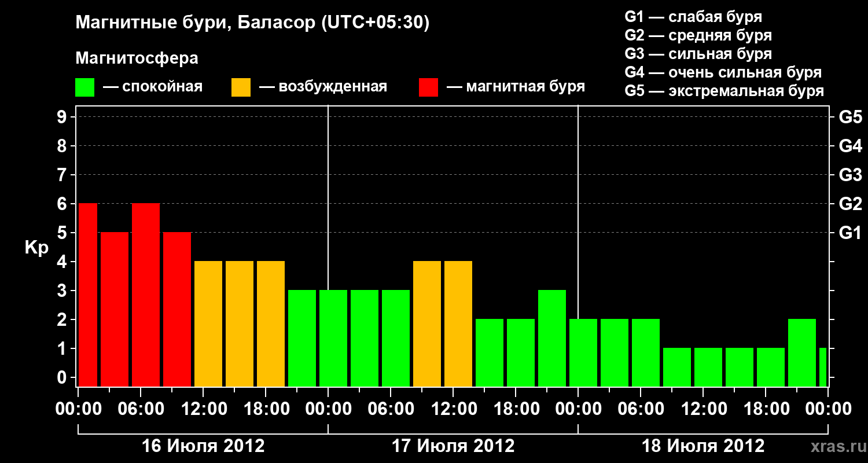Viewport: 868px width, 463px height.
Task: Click the '16 Июля 2012' date label
Action: (x=203, y=446)
